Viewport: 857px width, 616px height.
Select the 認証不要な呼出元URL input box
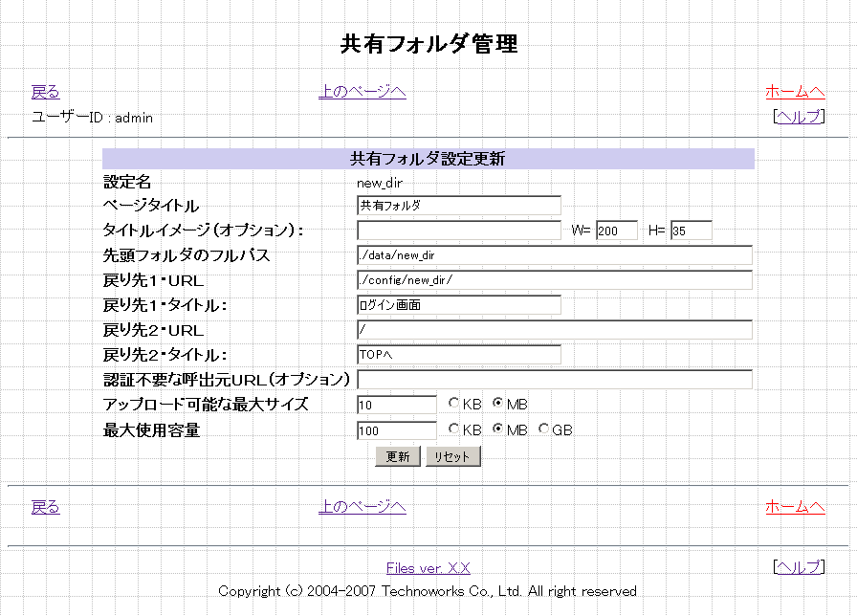pos(554,380)
